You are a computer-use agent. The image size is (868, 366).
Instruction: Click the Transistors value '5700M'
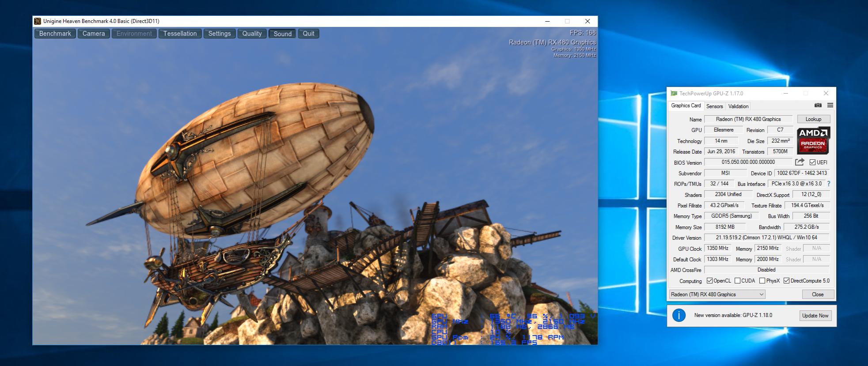tap(781, 151)
